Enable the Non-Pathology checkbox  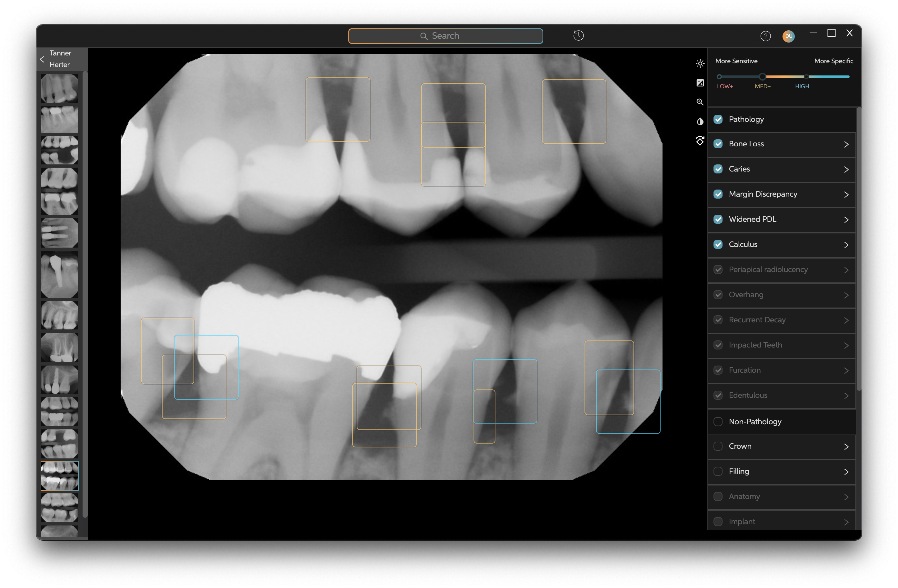tap(718, 422)
